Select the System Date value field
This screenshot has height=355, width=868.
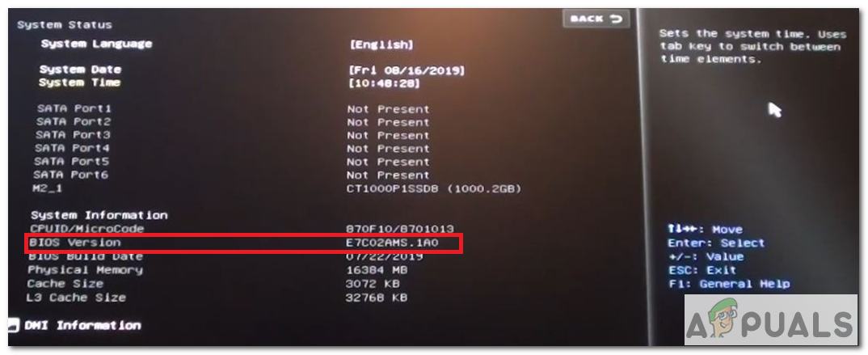click(x=407, y=70)
